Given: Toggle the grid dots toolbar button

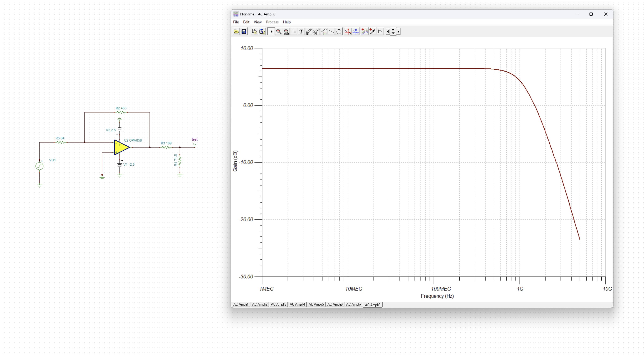Looking at the screenshot, I should click(294, 31).
